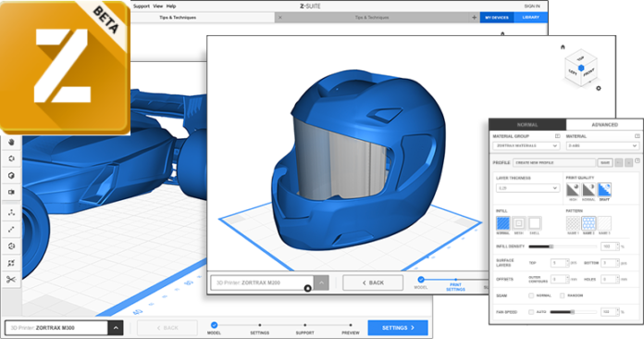This screenshot has width=644, height=339.
Task: Close the gray Tips & Techniques tab
Action: tap(280, 18)
